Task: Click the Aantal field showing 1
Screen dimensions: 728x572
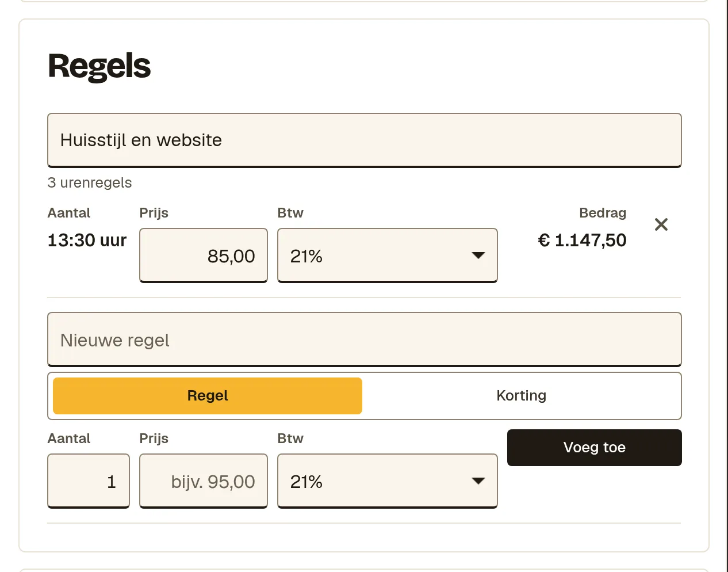Action: [89, 481]
